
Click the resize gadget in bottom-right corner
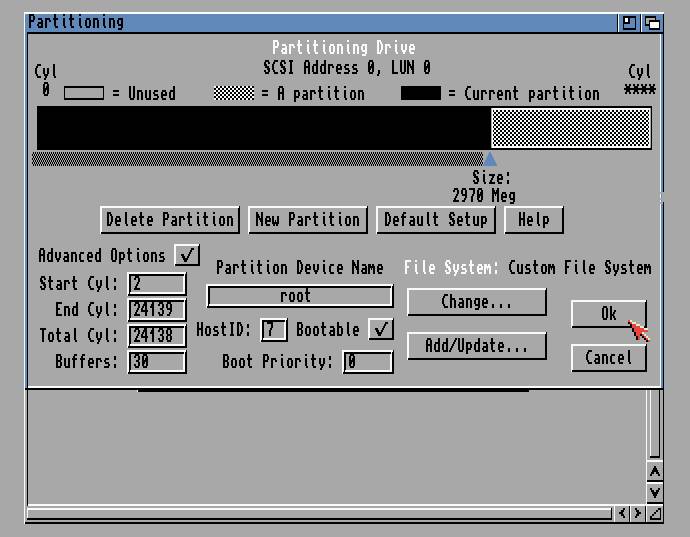(655, 513)
